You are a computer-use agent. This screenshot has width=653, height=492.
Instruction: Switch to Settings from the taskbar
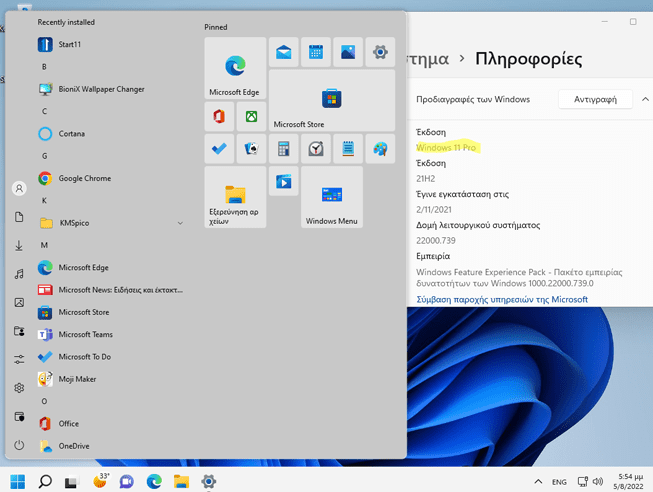209,482
